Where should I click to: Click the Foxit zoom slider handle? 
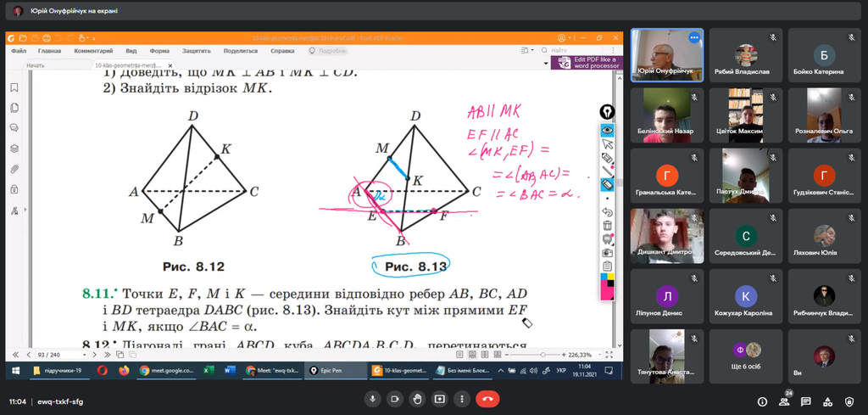(543, 355)
